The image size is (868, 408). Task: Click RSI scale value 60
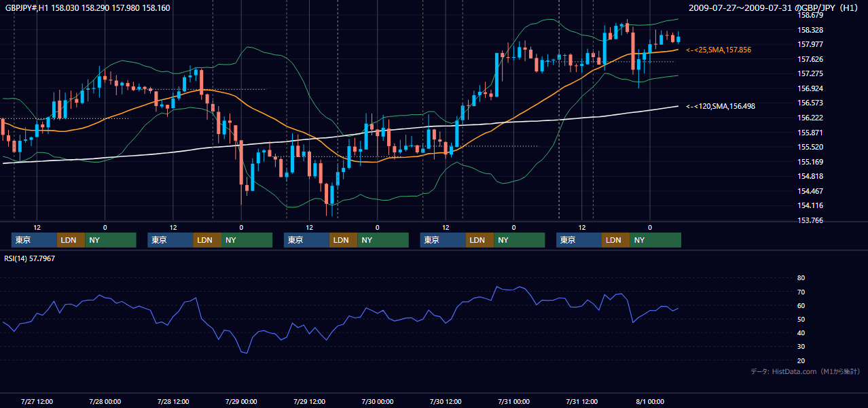[x=801, y=305]
